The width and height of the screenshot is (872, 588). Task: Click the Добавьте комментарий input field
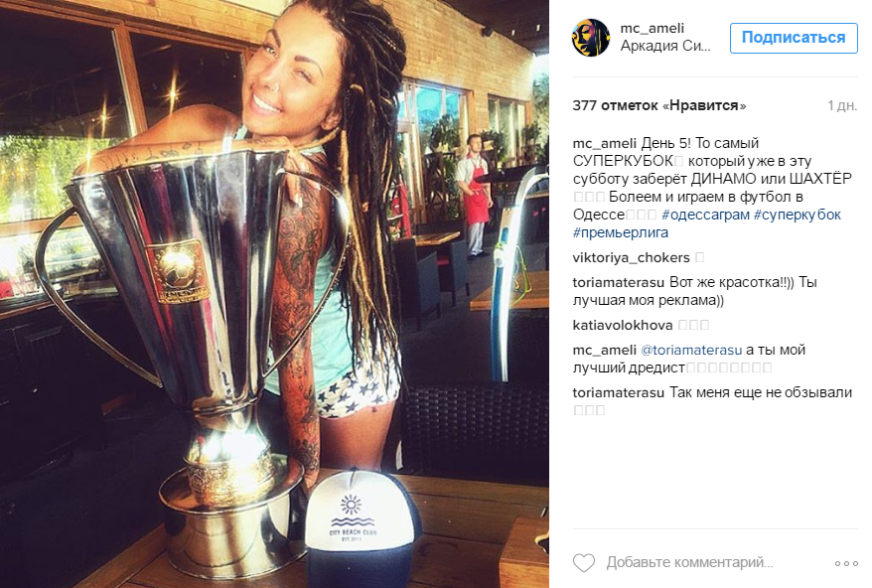click(689, 563)
